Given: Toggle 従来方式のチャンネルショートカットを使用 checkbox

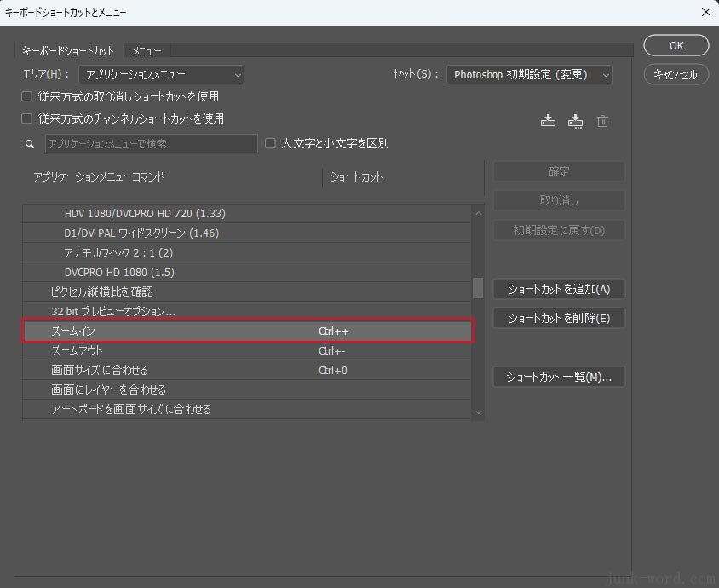Looking at the screenshot, I should click(27, 118).
